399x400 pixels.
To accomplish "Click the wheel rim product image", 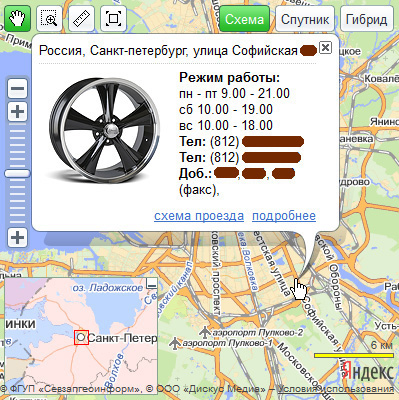I will coord(104,130).
